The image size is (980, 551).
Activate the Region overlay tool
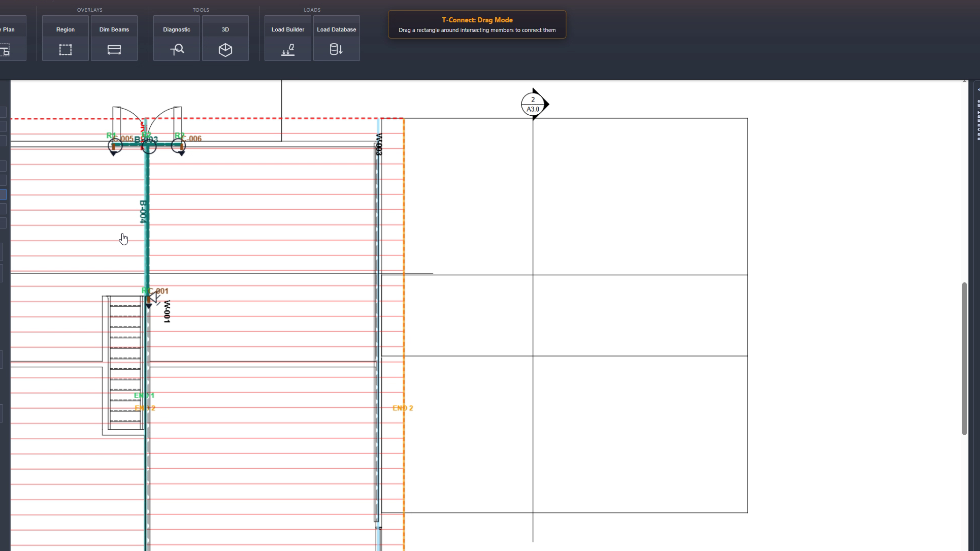[x=66, y=38]
